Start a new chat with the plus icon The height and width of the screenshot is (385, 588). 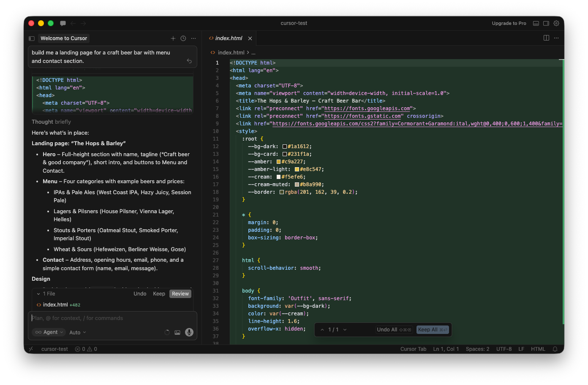click(173, 38)
